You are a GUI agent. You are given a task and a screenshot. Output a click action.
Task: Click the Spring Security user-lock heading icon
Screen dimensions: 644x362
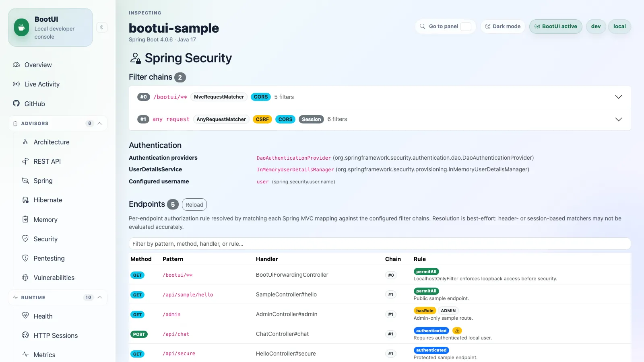click(136, 58)
